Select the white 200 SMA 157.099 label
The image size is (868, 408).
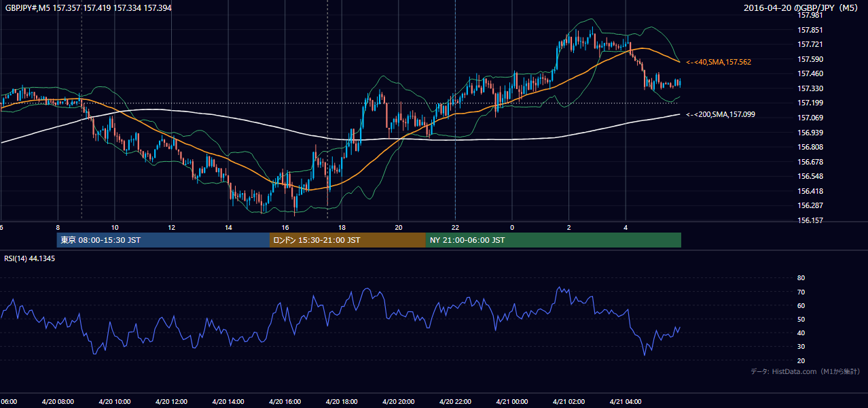pos(721,114)
